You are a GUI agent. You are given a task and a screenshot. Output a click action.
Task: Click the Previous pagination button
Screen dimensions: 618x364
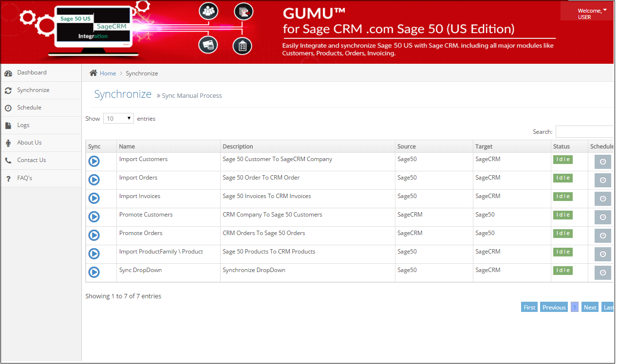tap(554, 307)
